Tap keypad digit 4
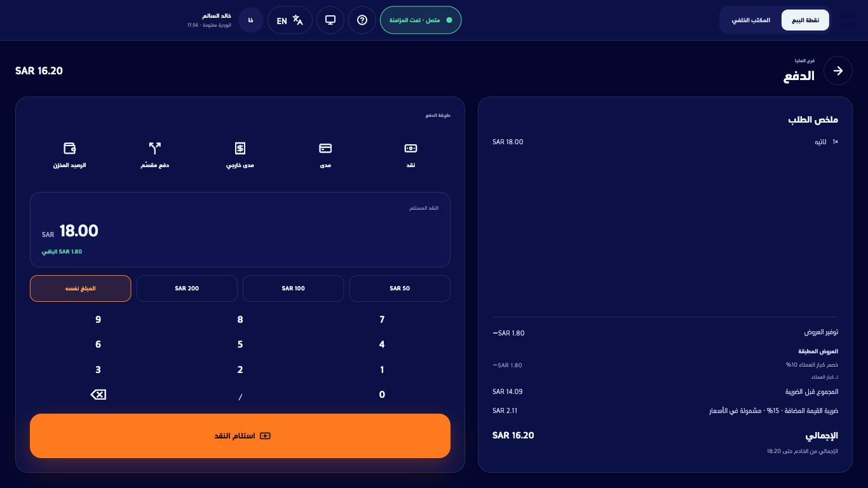 [382, 344]
